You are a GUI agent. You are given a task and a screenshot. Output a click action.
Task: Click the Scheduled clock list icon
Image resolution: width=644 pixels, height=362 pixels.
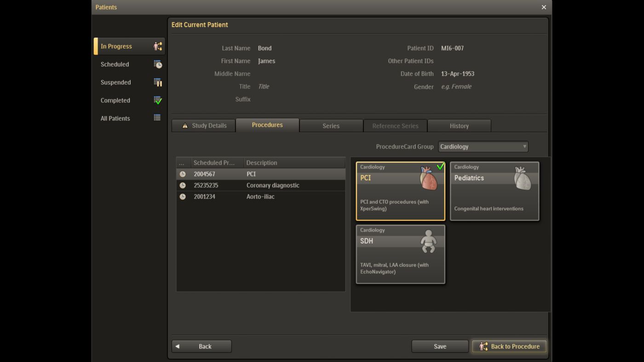[158, 64]
